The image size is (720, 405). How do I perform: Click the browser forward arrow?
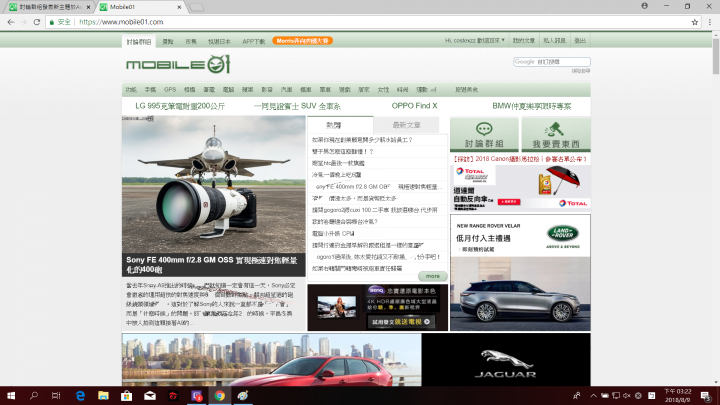click(23, 22)
